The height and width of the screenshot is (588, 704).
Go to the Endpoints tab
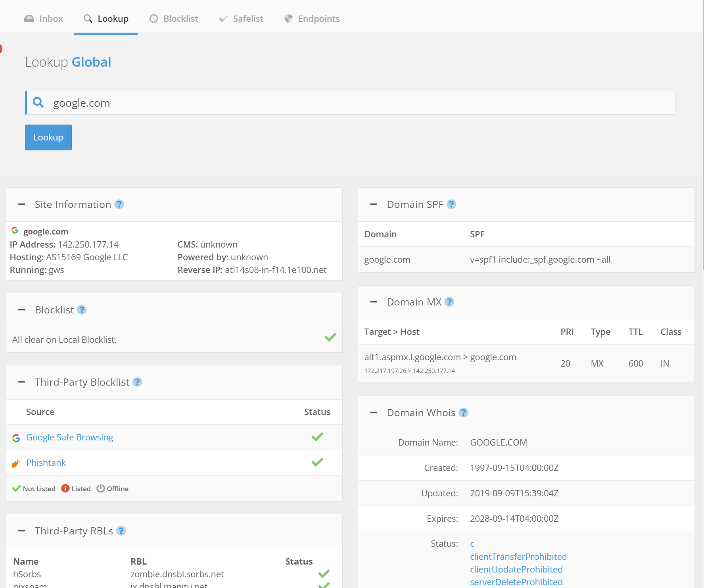(312, 19)
